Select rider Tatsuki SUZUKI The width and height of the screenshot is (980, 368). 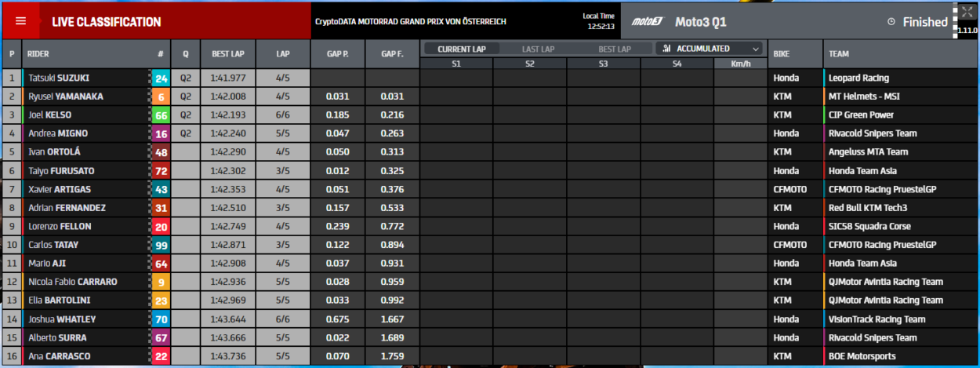[59, 78]
